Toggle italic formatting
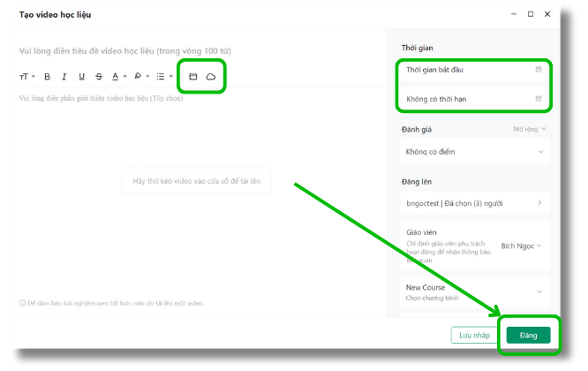Viewport: 588px width, 371px height. tap(64, 77)
